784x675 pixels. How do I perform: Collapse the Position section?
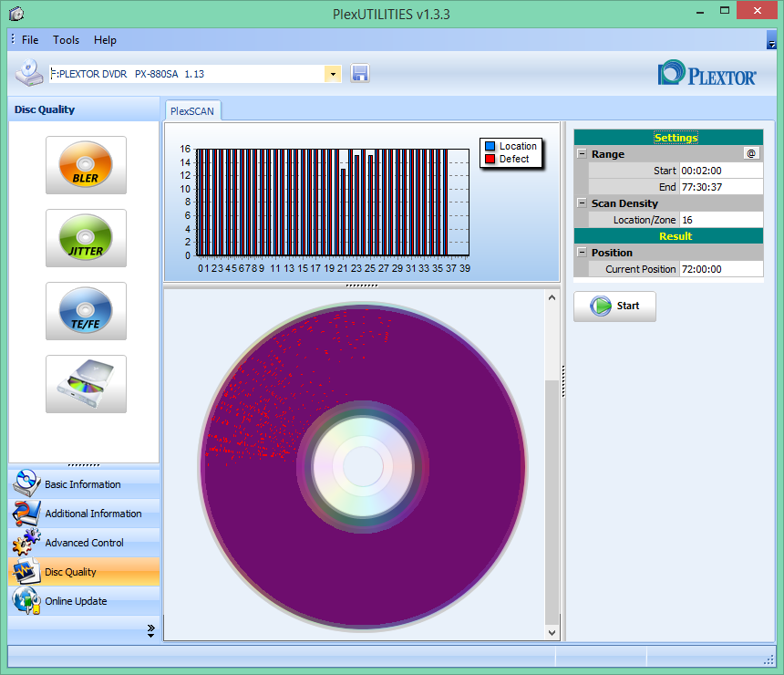(x=582, y=252)
